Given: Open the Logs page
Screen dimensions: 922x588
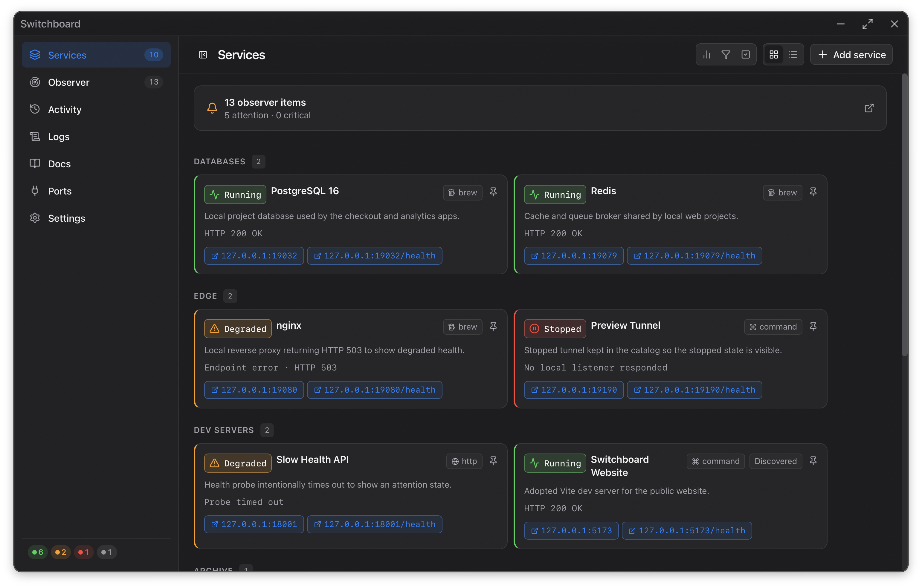Looking at the screenshot, I should (x=96, y=137).
